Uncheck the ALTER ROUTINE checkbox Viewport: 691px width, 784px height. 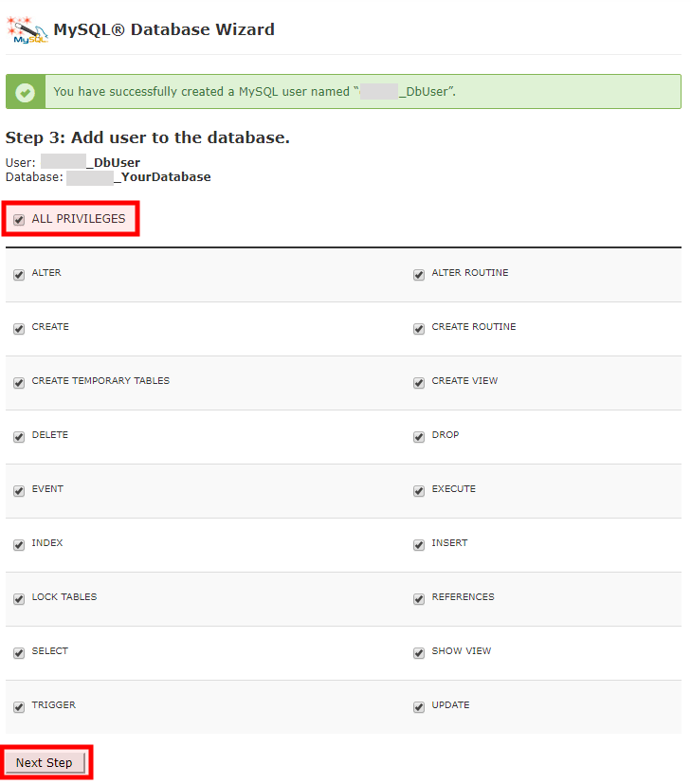click(419, 275)
